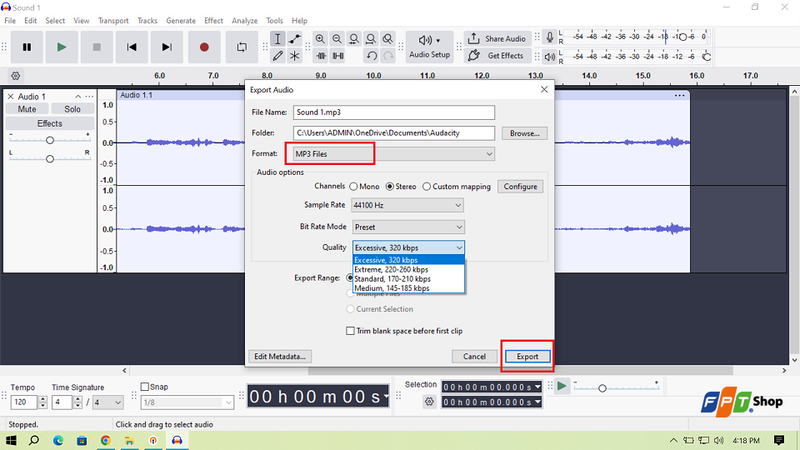Start playback with the green Play button
Screen dimensions: 800x450
62,47
